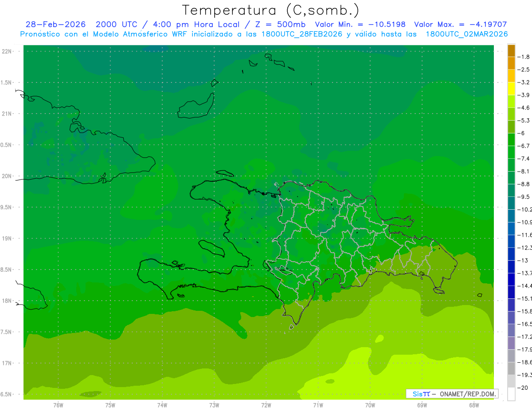Image resolution: width=532 pixels, height=411 pixels.
Task: Click the "22N" latitude label
Action: point(7,51)
